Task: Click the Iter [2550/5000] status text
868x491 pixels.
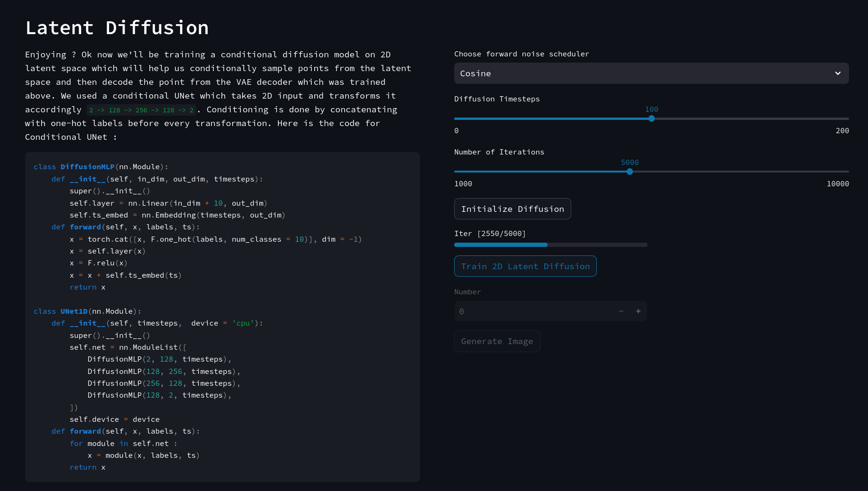Action: pos(490,234)
